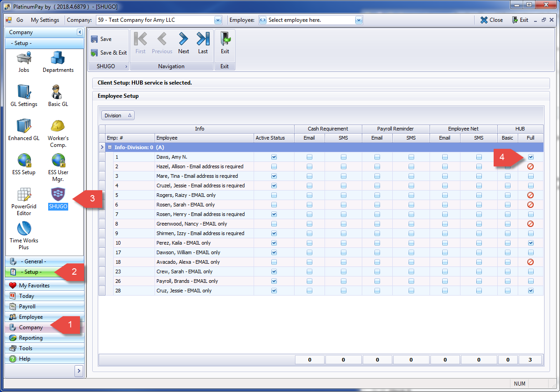The width and height of the screenshot is (560, 392).
Task: Open the Go menu
Action: pos(20,20)
